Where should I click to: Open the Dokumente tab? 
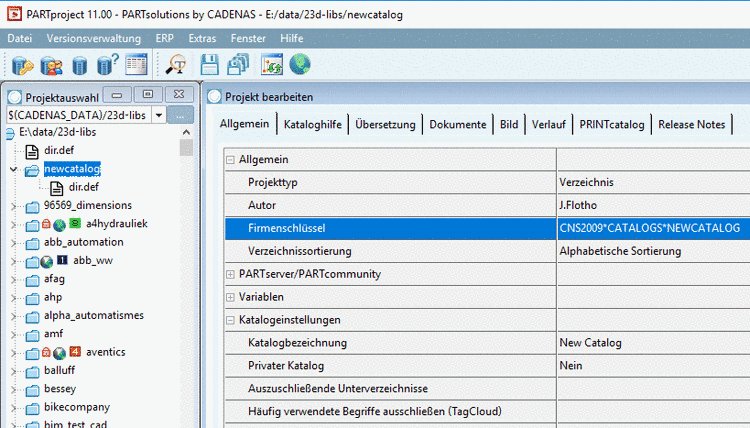pyautogui.click(x=458, y=125)
